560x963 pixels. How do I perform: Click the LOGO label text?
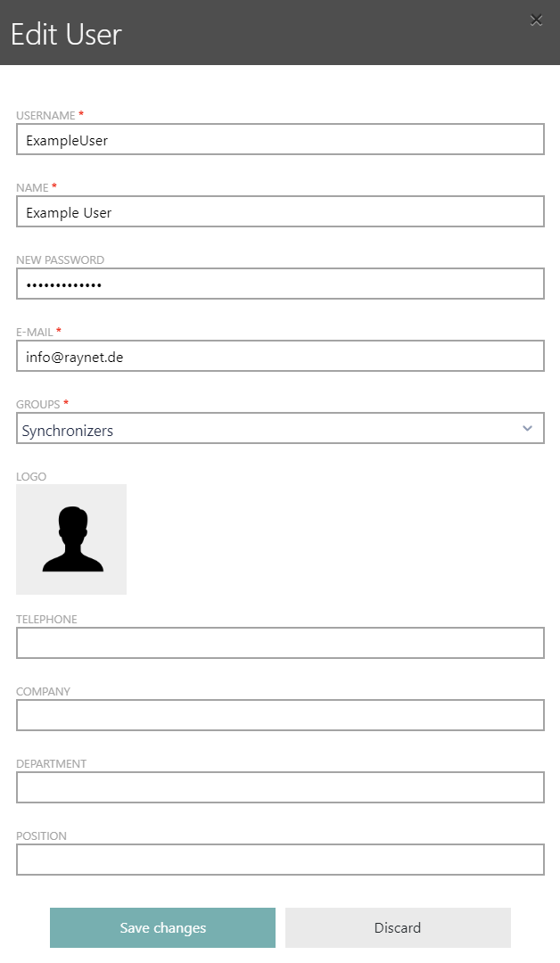(31, 477)
